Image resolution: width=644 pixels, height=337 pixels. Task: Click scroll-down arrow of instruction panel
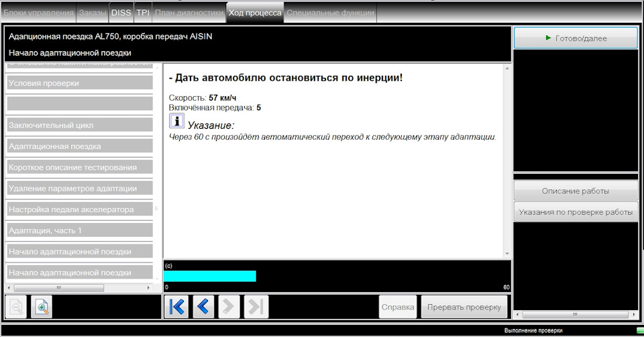507,254
